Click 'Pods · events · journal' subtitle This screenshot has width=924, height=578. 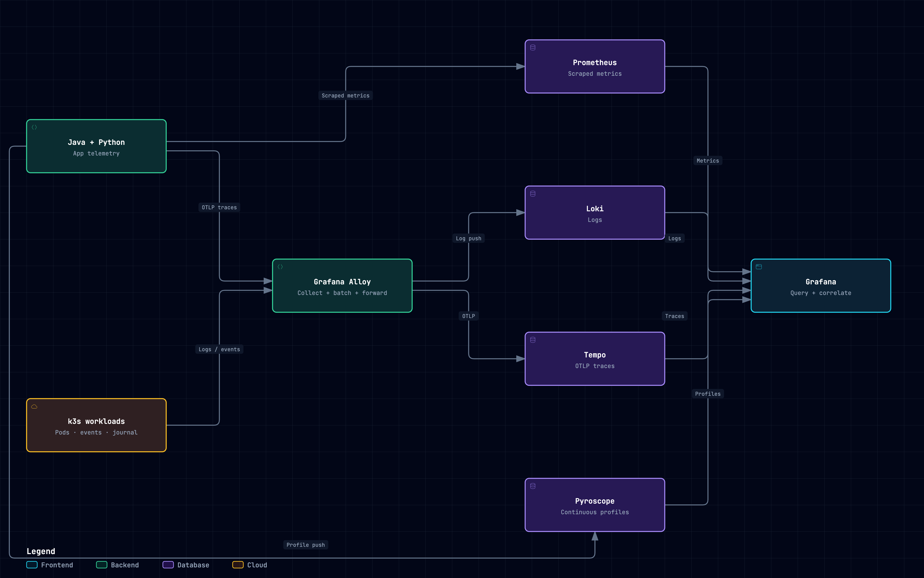pyautogui.click(x=96, y=432)
